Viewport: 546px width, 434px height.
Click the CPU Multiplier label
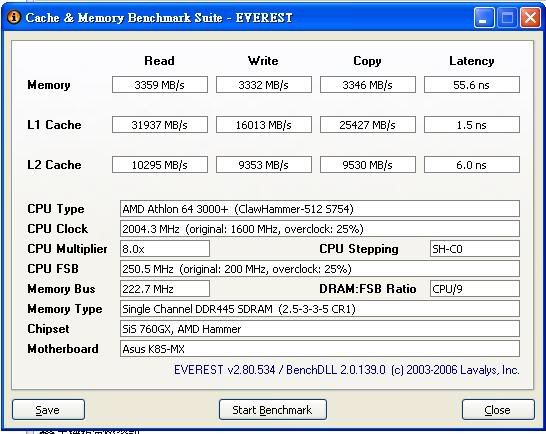[67, 249]
